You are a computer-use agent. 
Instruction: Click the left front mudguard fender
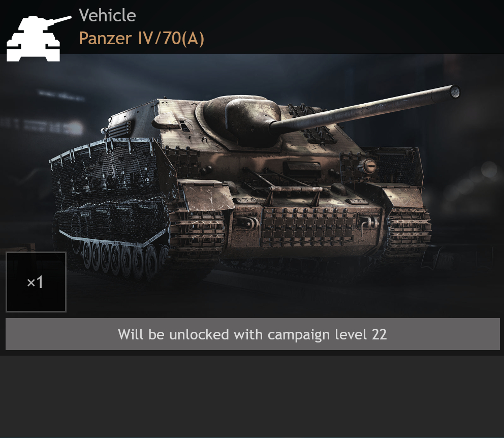coord(207,196)
